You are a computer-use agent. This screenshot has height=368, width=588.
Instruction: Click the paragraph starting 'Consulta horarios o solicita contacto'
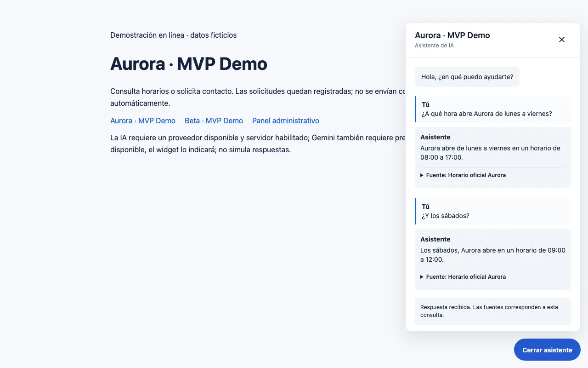(258, 97)
